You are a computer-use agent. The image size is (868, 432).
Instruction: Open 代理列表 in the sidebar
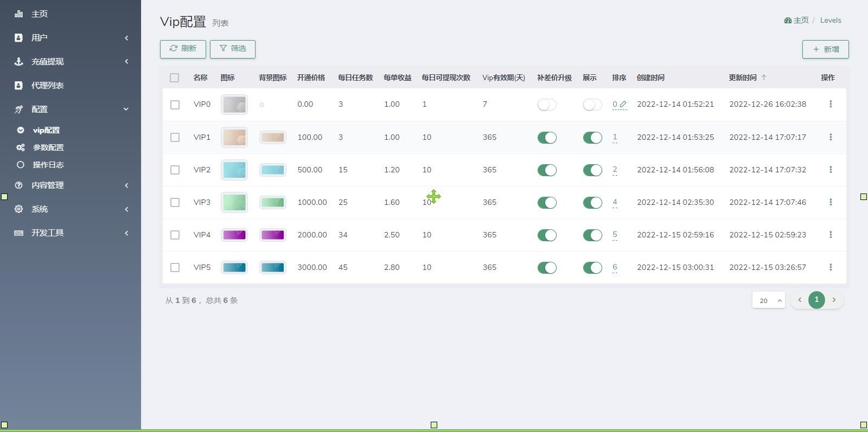pyautogui.click(x=48, y=86)
